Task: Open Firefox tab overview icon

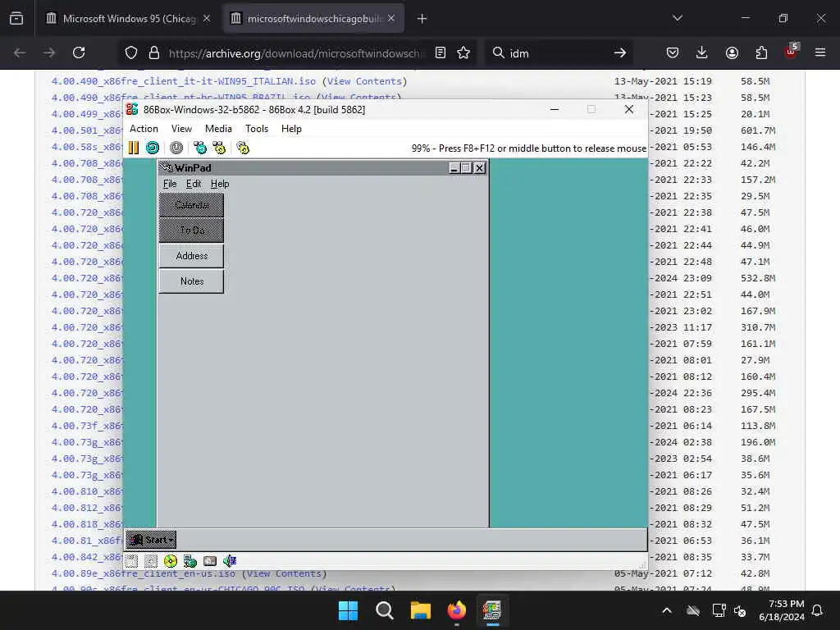Action: pos(16,18)
